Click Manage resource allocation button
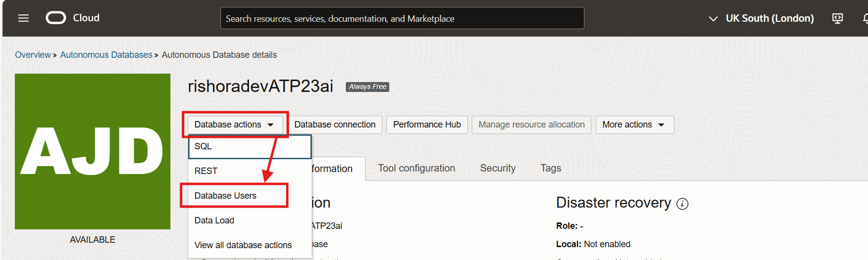 (x=531, y=125)
